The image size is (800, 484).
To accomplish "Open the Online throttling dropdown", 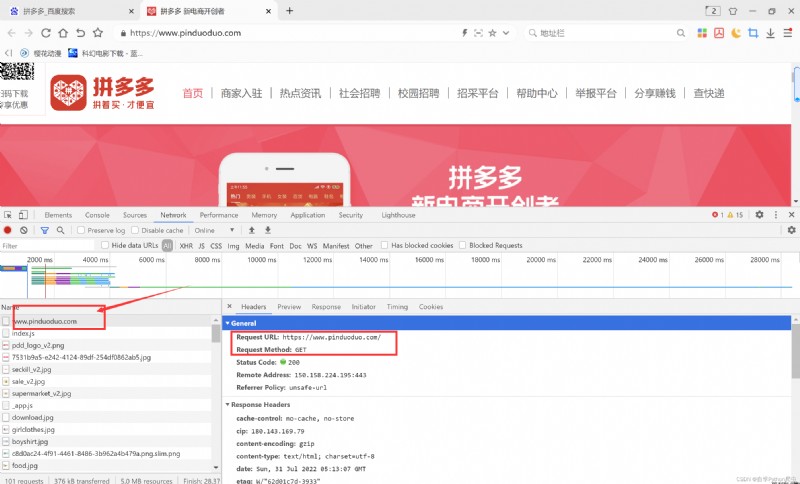I will pyautogui.click(x=214, y=231).
